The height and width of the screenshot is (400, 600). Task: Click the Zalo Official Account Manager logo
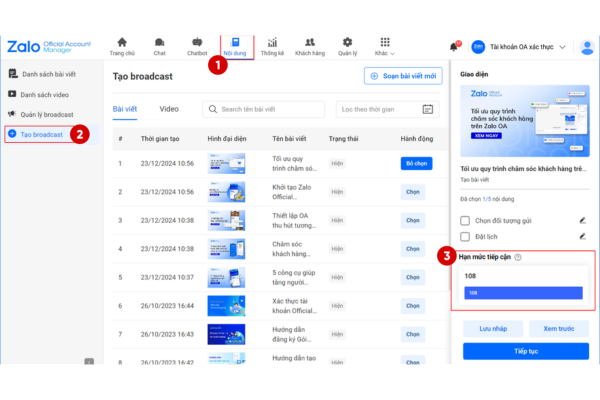[49, 47]
